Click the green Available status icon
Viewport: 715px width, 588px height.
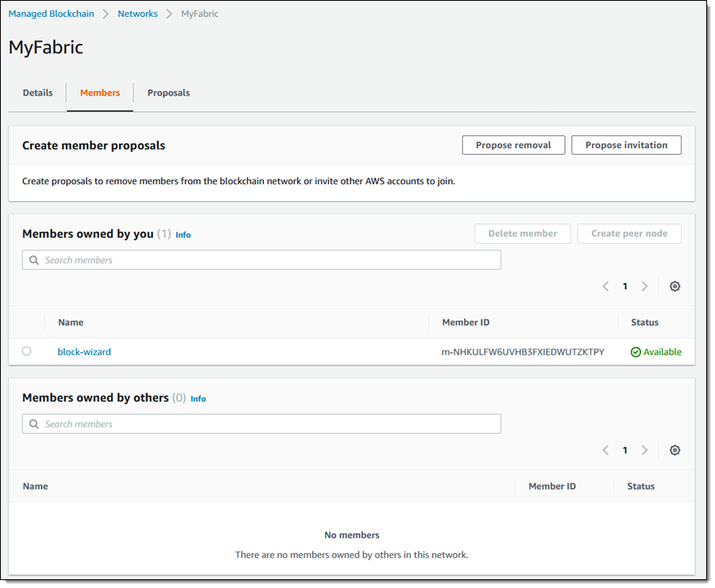[x=636, y=352]
